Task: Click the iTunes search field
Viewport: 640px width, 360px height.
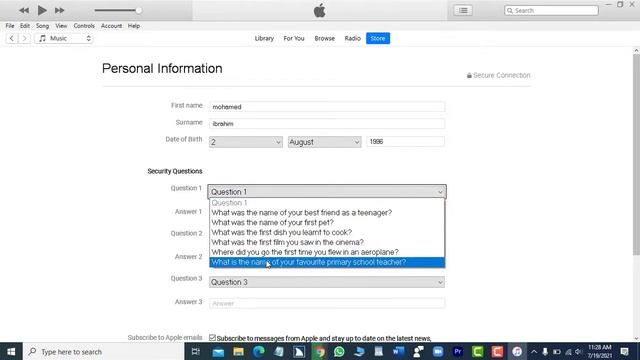Action: (551, 10)
